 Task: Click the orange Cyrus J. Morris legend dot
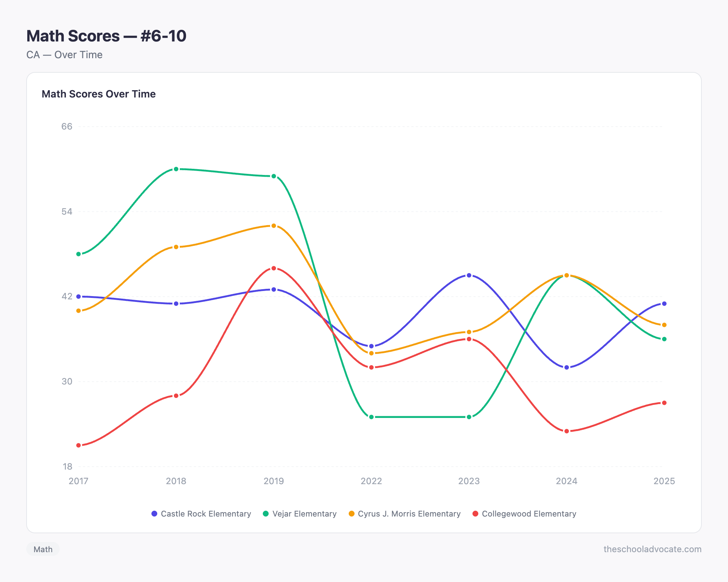point(351,514)
